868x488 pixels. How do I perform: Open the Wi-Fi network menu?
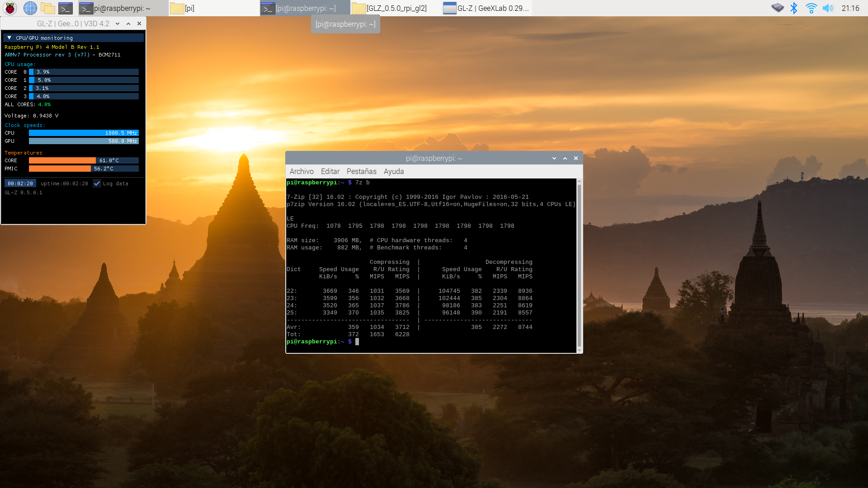coord(811,8)
